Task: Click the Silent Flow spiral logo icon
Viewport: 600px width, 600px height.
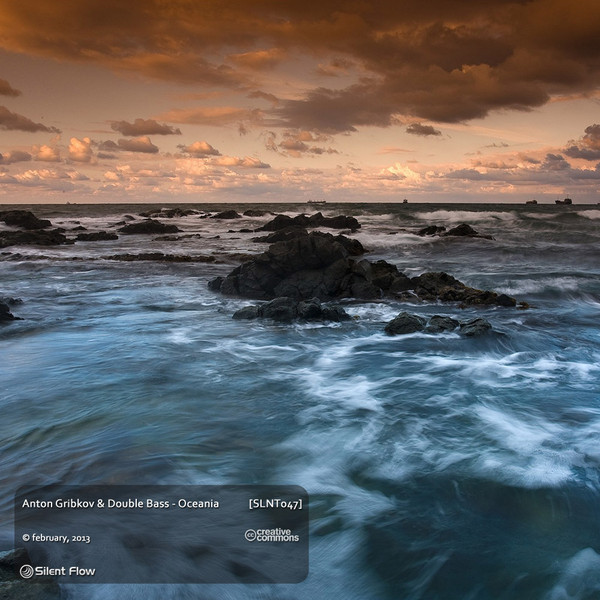Action: pyautogui.click(x=26, y=571)
